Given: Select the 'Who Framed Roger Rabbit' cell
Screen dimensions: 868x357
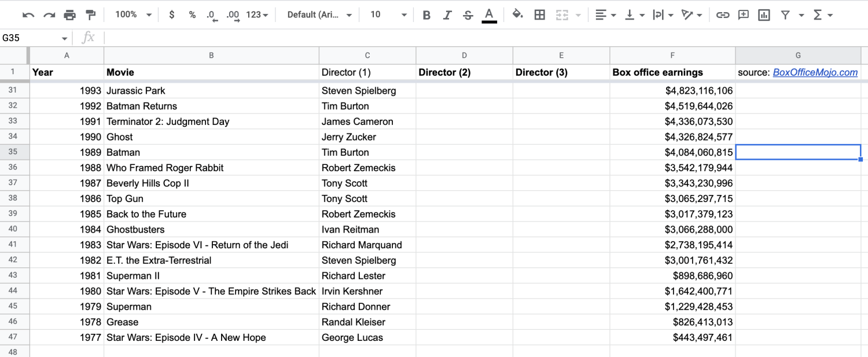Looking at the screenshot, I should [211, 168].
